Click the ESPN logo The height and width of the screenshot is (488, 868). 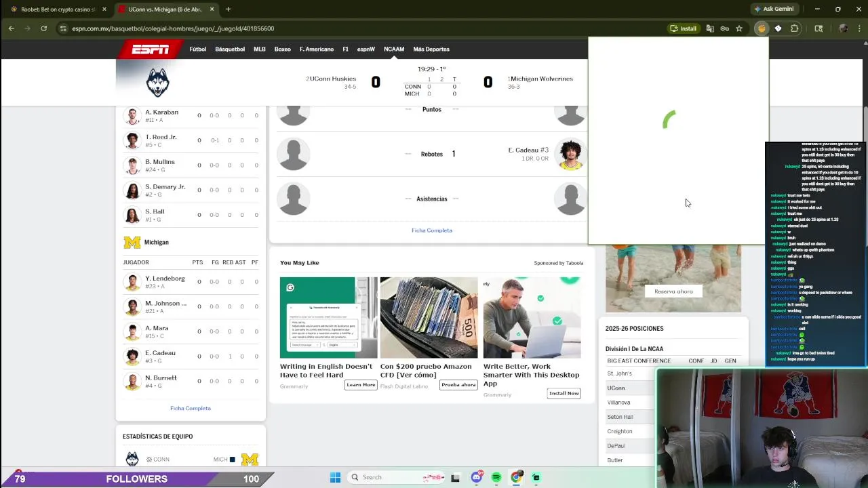[150, 49]
